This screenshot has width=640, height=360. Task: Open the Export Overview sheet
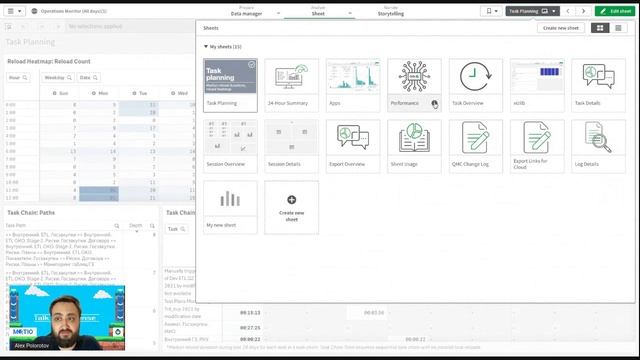[x=353, y=146]
